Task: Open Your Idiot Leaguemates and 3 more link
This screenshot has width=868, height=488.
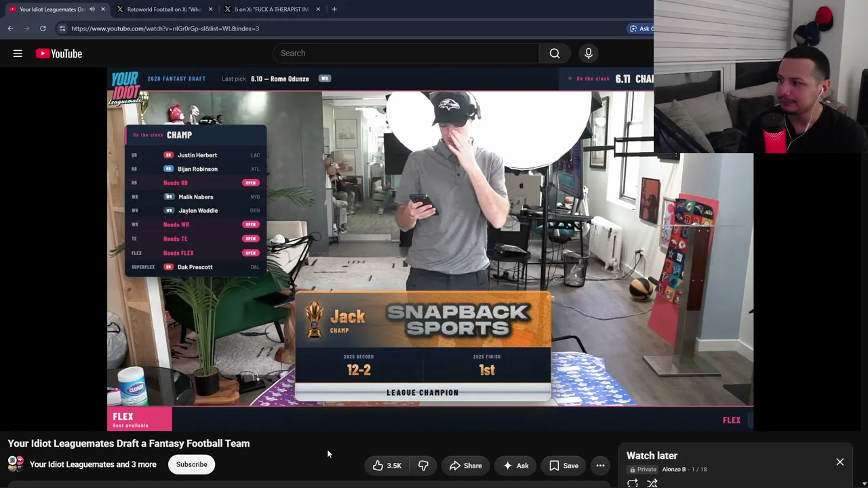Action: coord(93,465)
